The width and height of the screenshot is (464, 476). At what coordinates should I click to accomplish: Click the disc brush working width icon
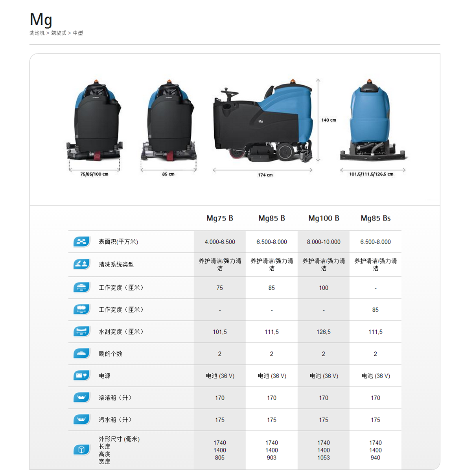click(x=82, y=287)
